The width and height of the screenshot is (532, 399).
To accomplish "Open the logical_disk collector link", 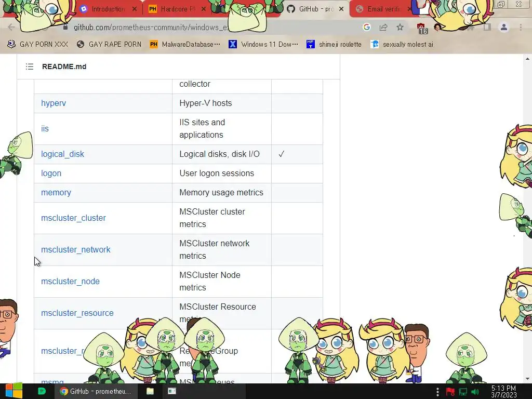I will [62, 154].
